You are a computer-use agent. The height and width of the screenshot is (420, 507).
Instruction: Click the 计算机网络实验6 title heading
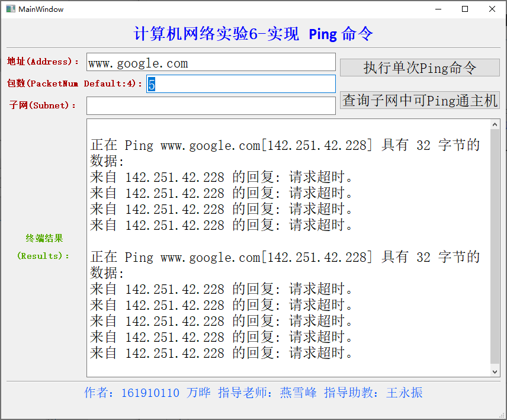(253, 34)
